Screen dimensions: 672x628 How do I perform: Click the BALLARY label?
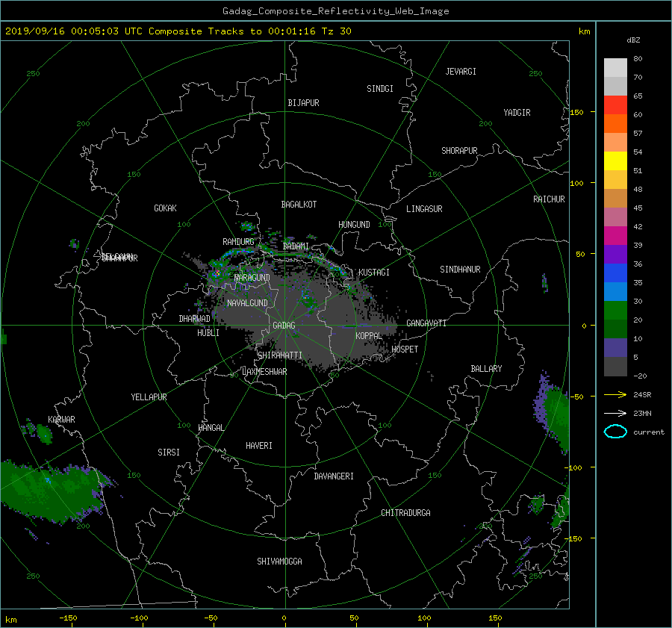[486, 369]
